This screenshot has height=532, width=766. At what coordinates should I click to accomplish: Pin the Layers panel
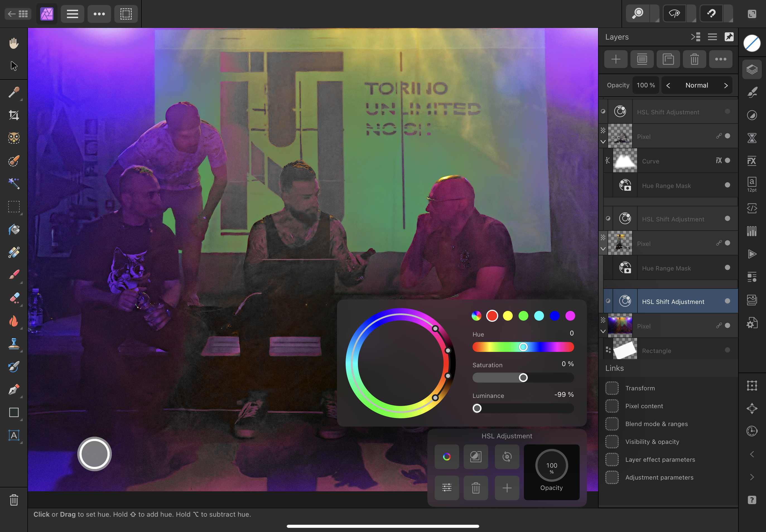tap(729, 37)
